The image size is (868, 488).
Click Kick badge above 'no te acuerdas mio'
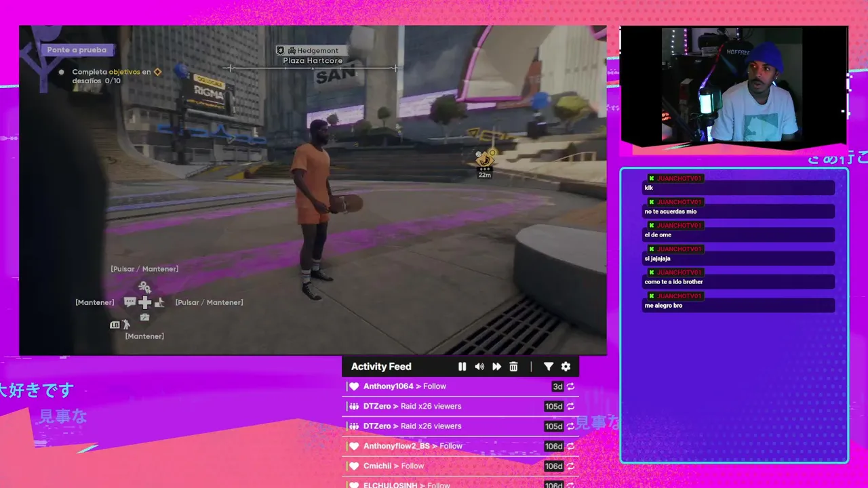click(x=651, y=202)
